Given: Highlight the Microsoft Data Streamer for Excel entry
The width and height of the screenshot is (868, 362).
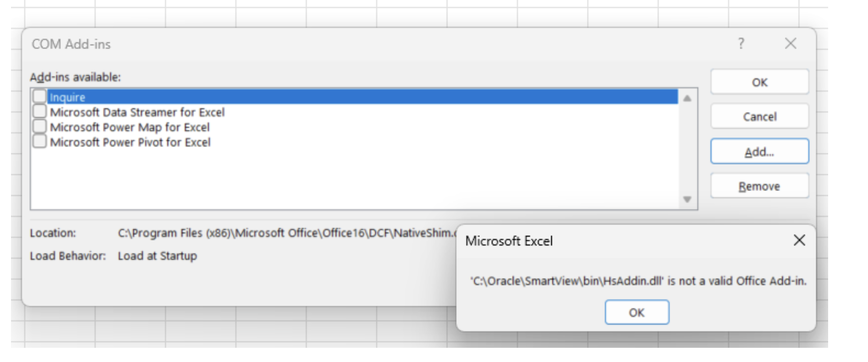Looking at the screenshot, I should 137,112.
